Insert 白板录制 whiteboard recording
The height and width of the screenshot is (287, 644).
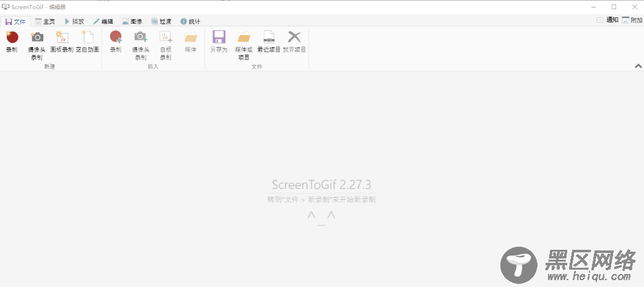tap(165, 45)
